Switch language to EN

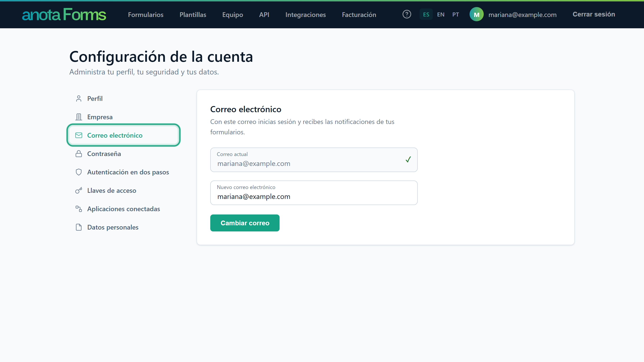click(441, 15)
